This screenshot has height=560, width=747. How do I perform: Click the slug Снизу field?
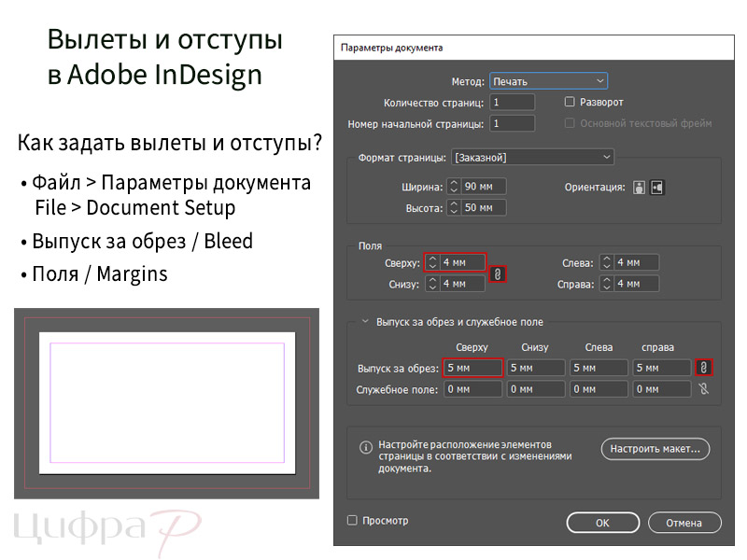[536, 389]
